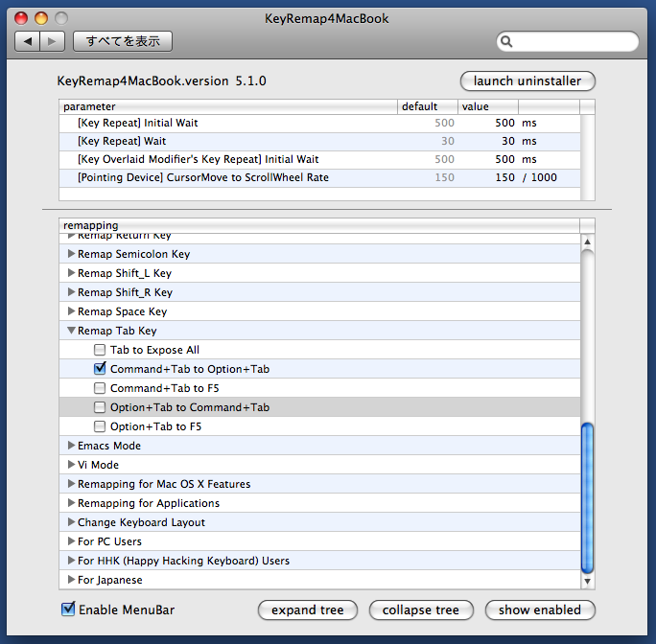Click the yellow minimize window button
656x644 pixels.
41,18
